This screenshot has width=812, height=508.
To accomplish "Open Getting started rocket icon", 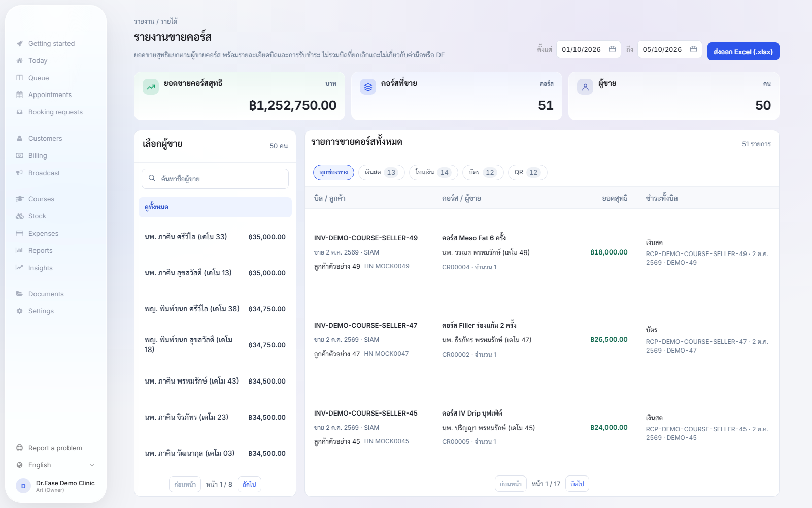I will click(x=19, y=44).
